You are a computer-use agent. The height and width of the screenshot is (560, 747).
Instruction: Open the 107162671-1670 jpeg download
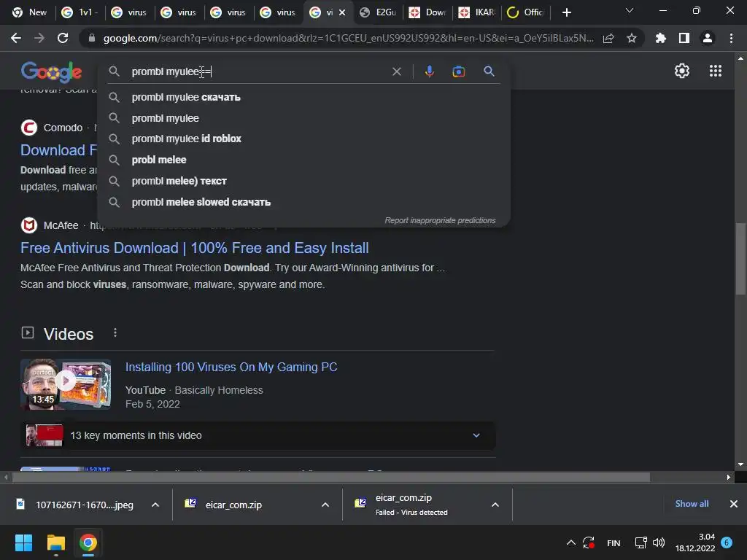[76, 505]
